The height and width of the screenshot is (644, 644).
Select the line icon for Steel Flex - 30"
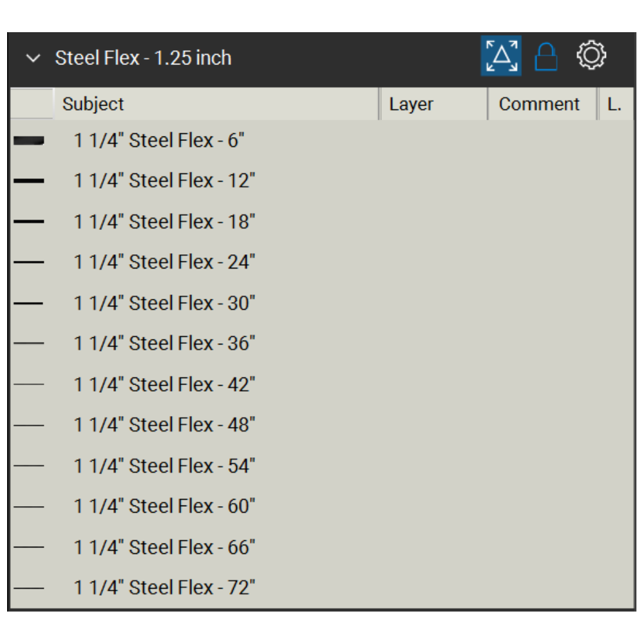[x=29, y=303]
